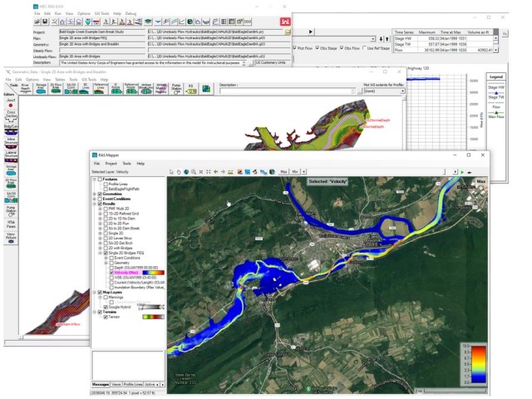Select the River Reach tool in Geometric Data
The height and width of the screenshot is (399, 532).
[26, 88]
